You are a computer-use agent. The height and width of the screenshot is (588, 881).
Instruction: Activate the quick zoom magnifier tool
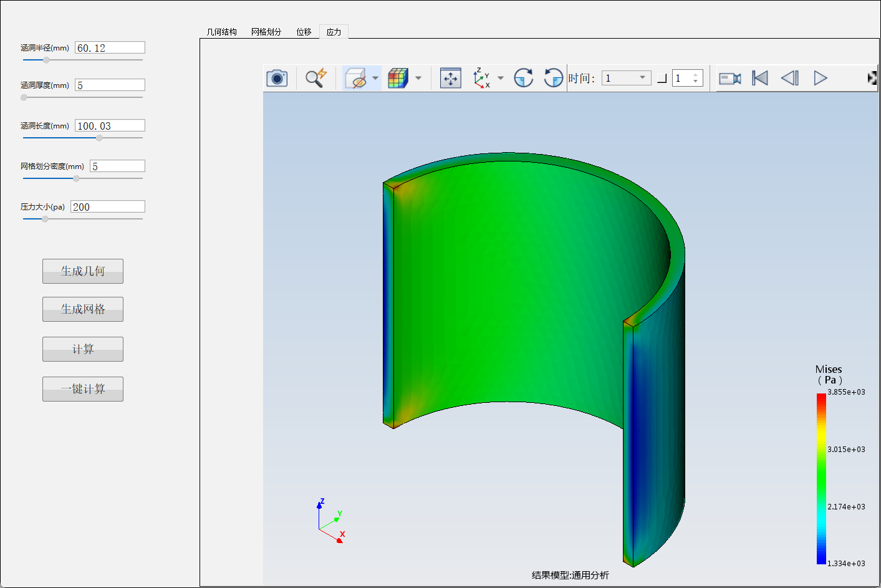point(316,78)
